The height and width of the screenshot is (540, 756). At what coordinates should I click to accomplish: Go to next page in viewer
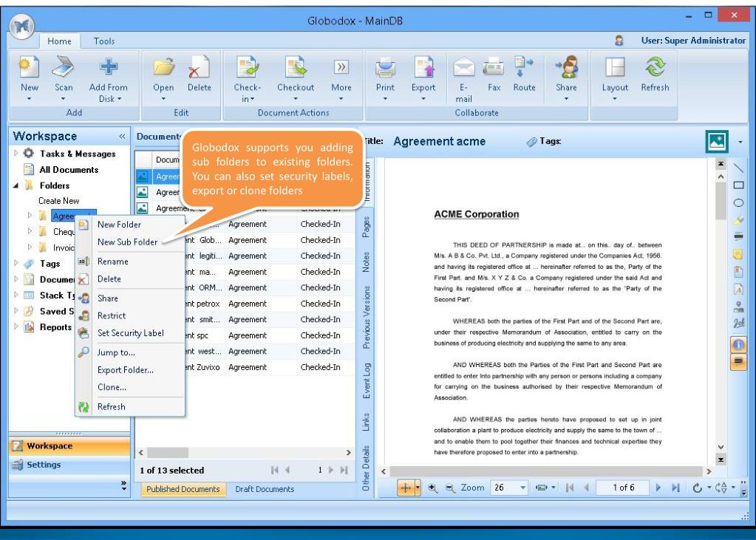coord(658,488)
